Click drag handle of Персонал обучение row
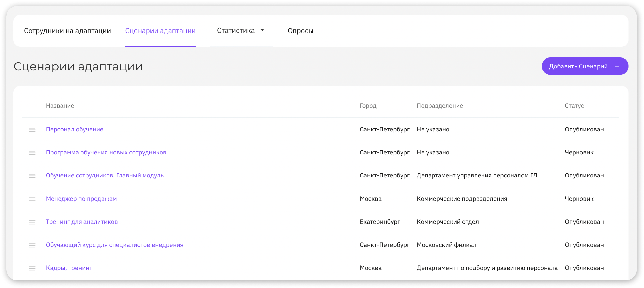The height and width of the screenshot is (288, 644). pos(32,130)
